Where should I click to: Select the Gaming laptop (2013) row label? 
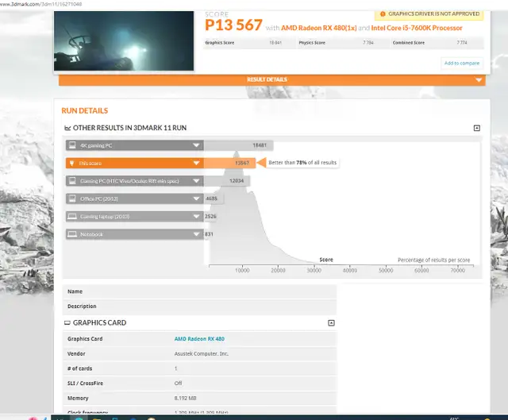[105, 217]
